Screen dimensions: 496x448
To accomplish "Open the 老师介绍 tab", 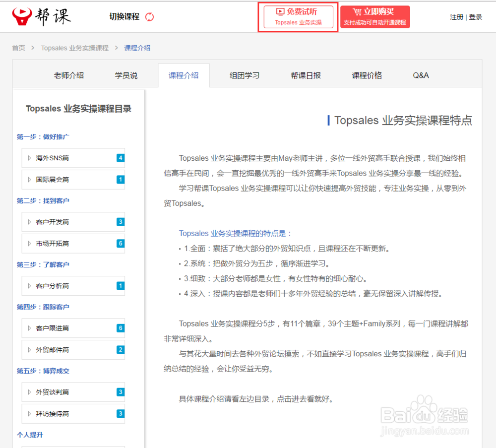I will (68, 75).
